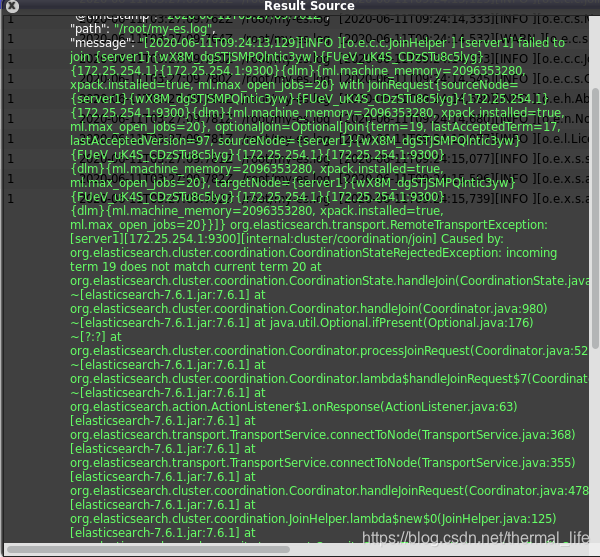Click the "/root/my-es.log" path value
Image resolution: width=600 pixels, height=557 pixels.
(162, 29)
